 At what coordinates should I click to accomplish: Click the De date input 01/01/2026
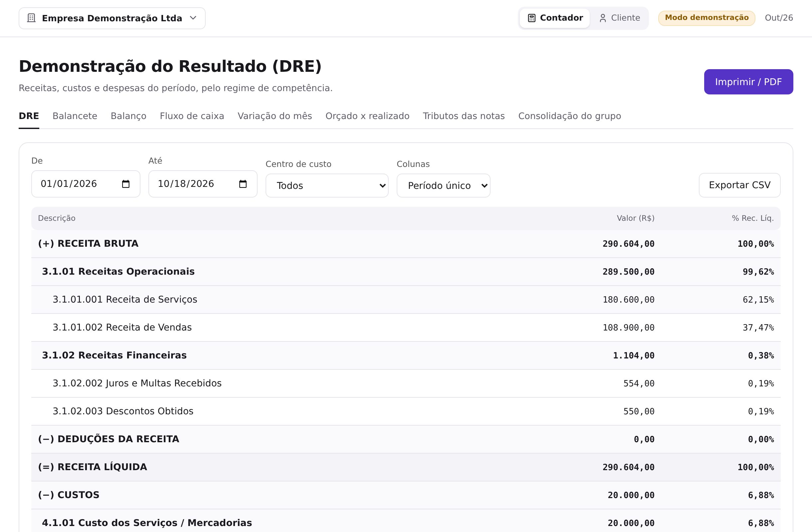[86, 184]
